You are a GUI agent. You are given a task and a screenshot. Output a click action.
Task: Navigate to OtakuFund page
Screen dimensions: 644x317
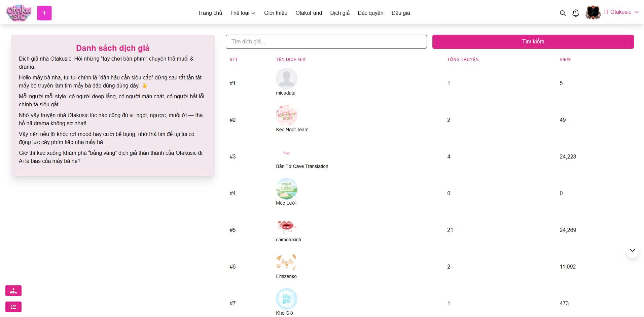click(309, 13)
